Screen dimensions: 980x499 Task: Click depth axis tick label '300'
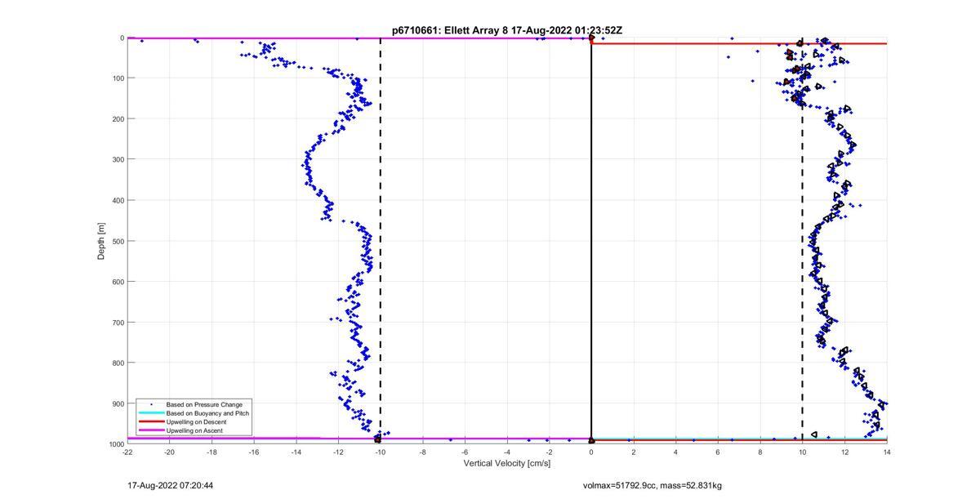click(x=118, y=159)
